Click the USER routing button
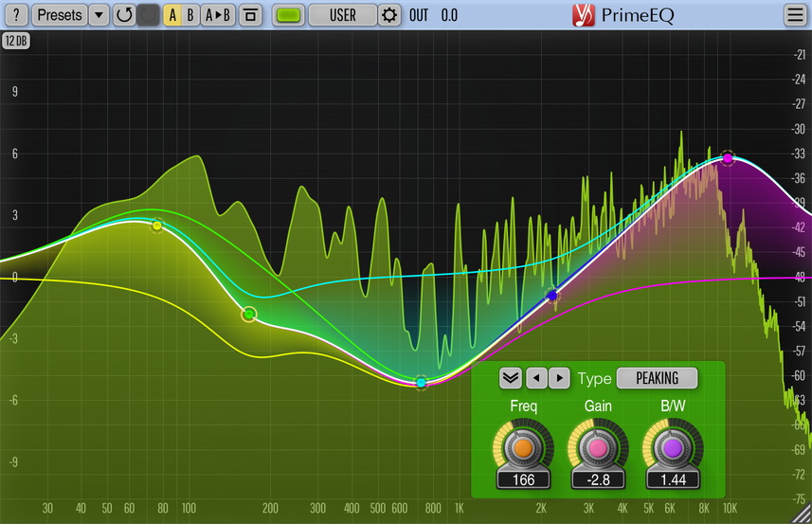This screenshot has width=812, height=524. [x=343, y=15]
